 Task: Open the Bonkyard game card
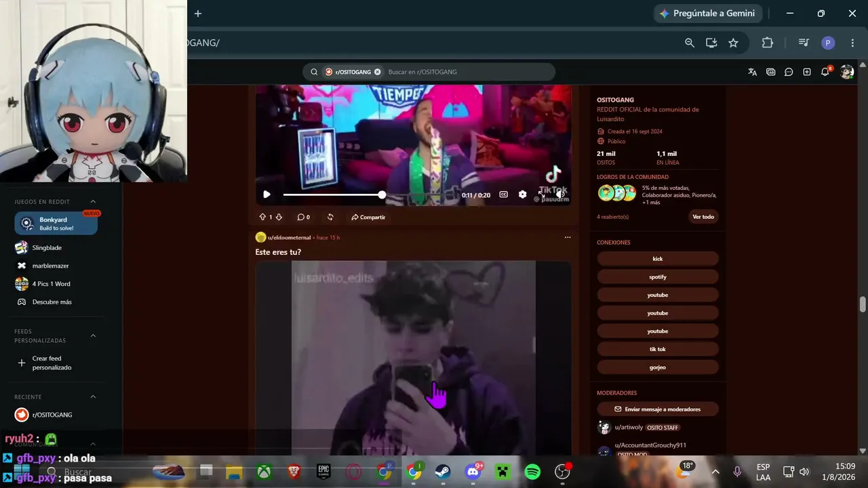(56, 224)
